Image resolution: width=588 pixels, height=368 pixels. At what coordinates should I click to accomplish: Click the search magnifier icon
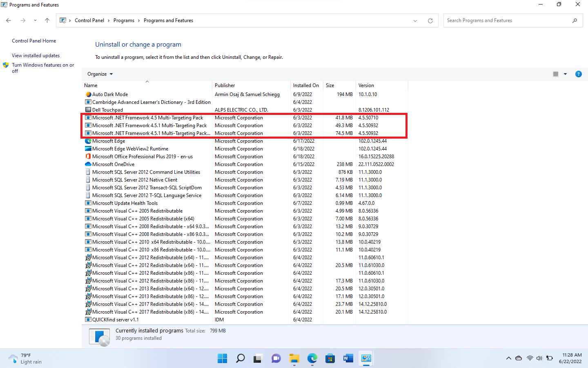[575, 20]
